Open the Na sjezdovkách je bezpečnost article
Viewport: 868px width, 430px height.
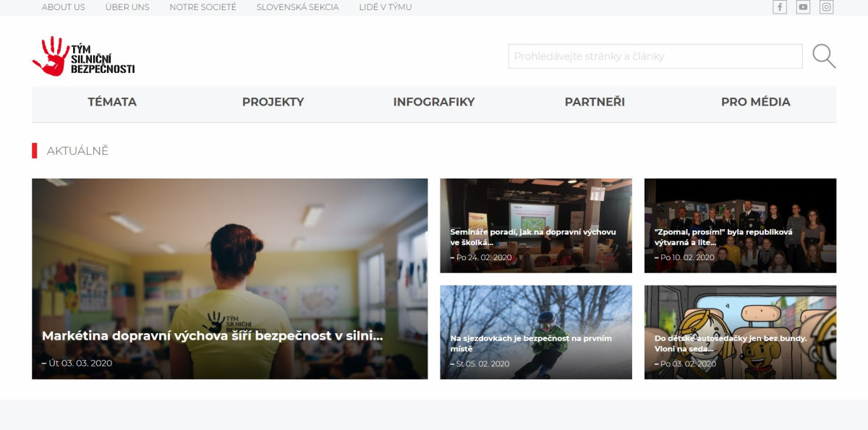(536, 332)
